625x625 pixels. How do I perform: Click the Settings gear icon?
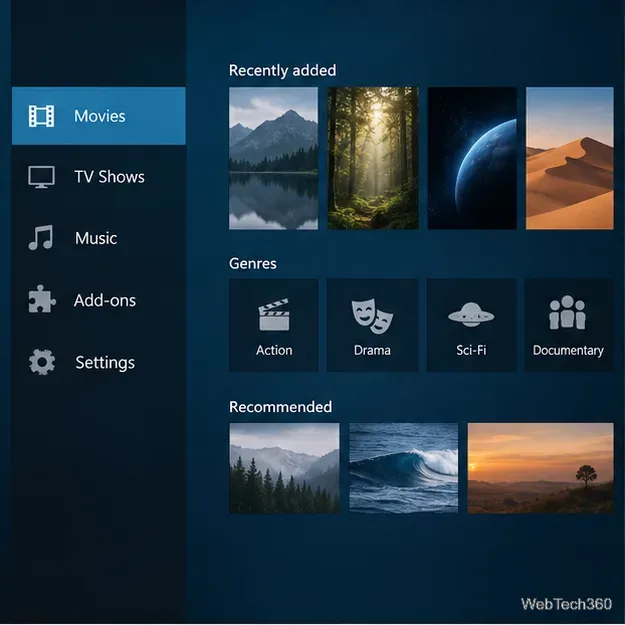pyautogui.click(x=42, y=362)
